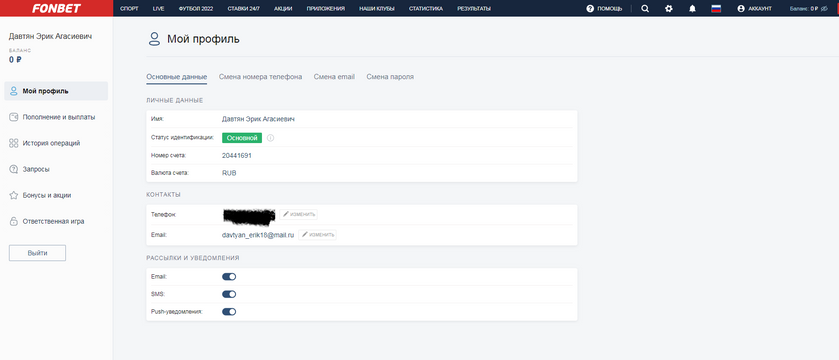Viewport: 839px width, 360px height.
Task: Click profile icon beside Мой профиль sidebar item
Action: (x=14, y=91)
